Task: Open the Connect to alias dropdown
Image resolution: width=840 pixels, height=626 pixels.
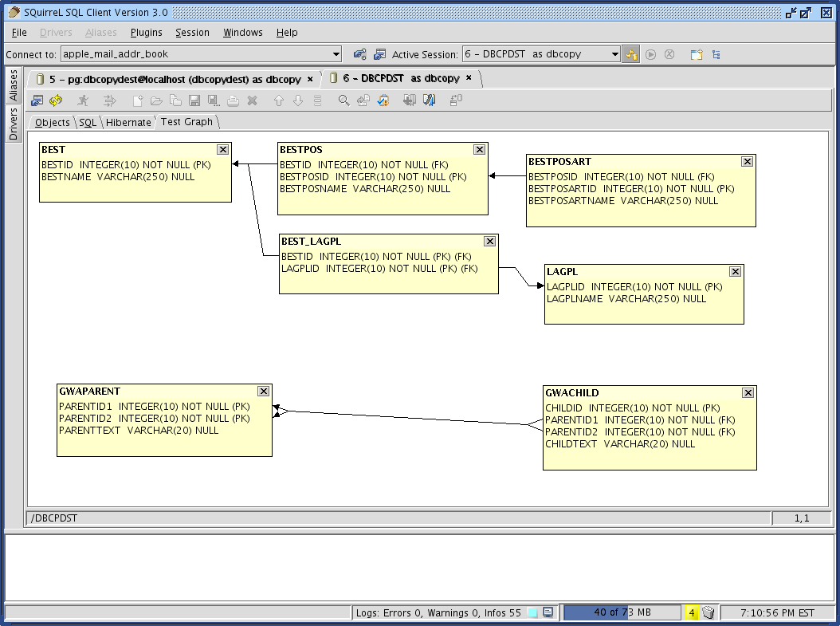Action: 336,54
